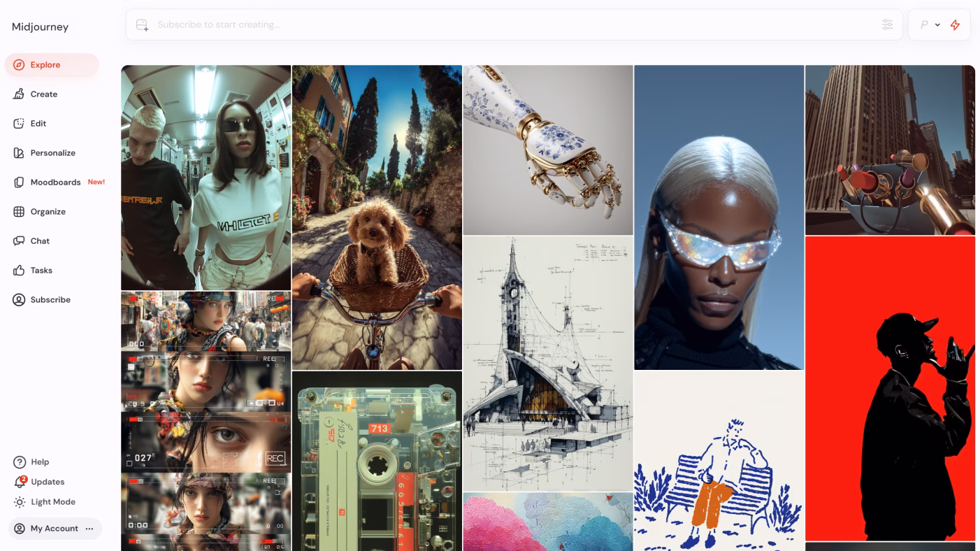Click the image-add icon in prompt bar
980x551 pixels.
142,25
